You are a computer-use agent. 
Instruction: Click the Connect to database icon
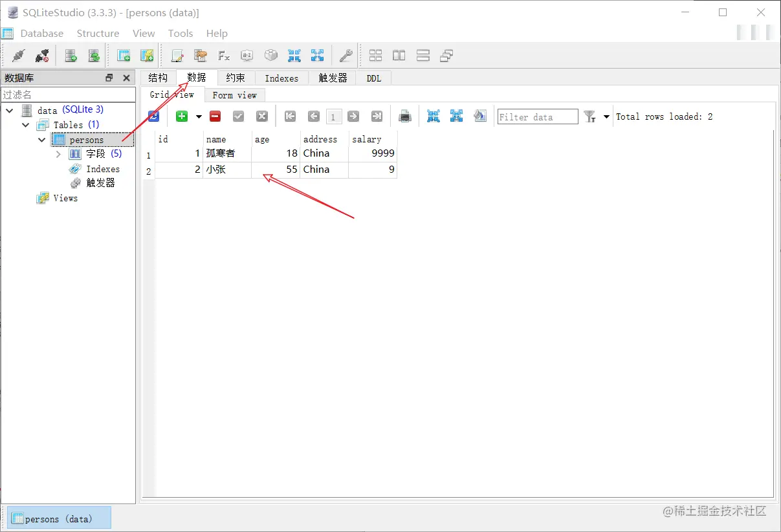coord(19,56)
